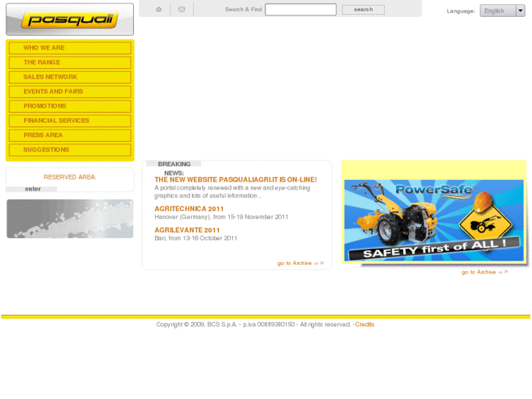The image size is (532, 399).
Task: Click the RESERVED AREA heading
Action: pyautogui.click(x=70, y=177)
